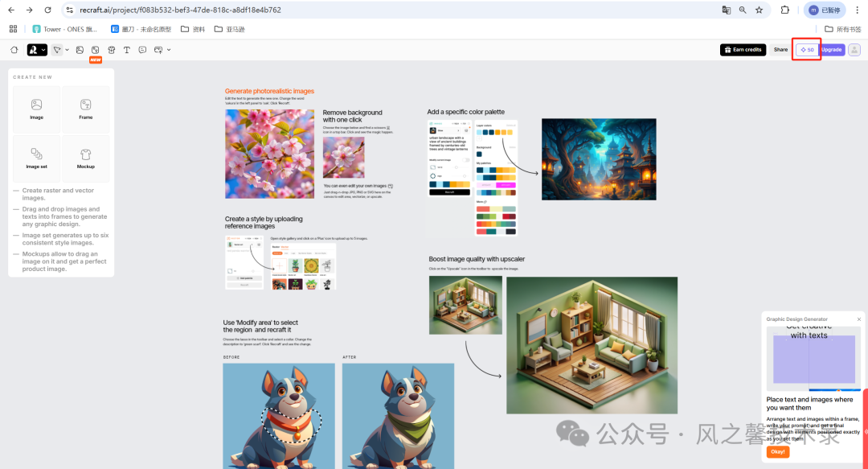
Task: Click the 'CREATE NEW' panel label
Action: [33, 77]
